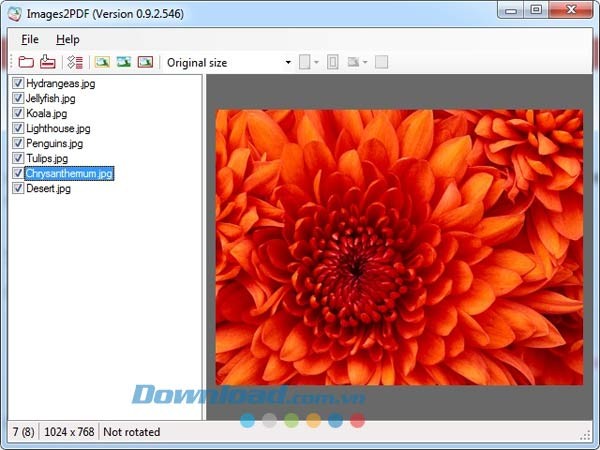Select Tulips.jpg in the file list
600x450 pixels.
[x=47, y=158]
